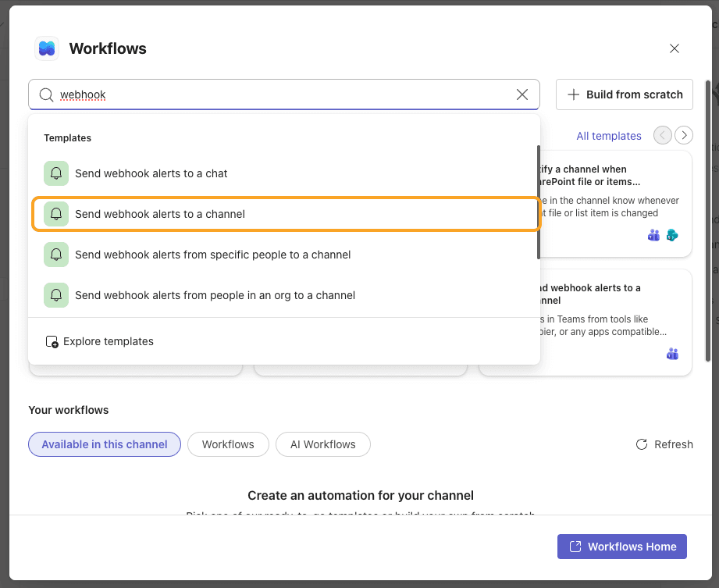Select Send webhook alerts to a channel
The width and height of the screenshot is (719, 588).
point(284,214)
